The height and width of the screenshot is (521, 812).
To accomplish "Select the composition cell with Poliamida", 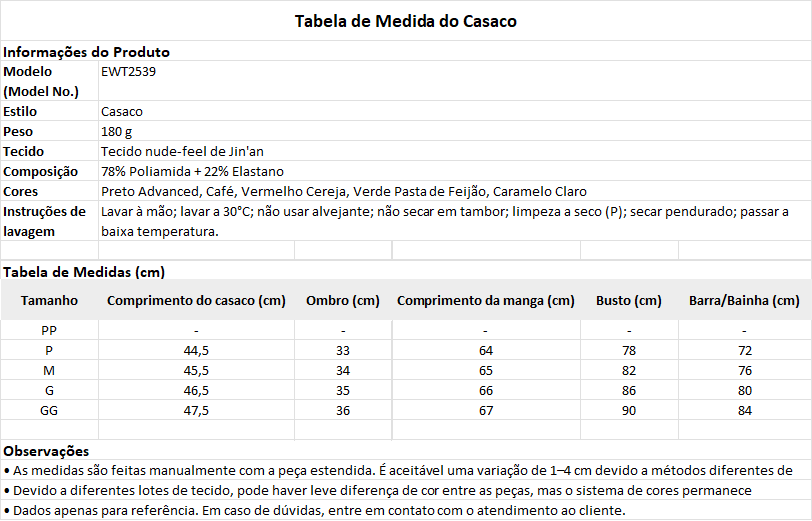I will pyautogui.click(x=192, y=172).
